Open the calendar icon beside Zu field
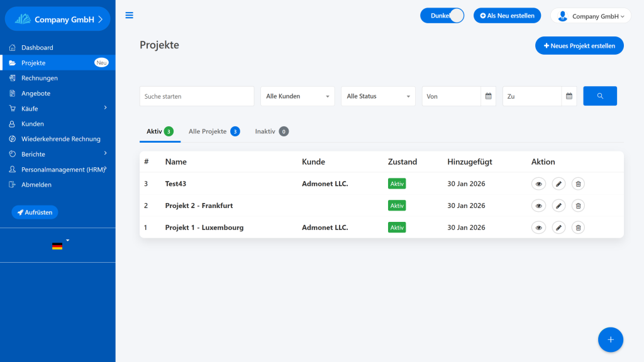Image resolution: width=644 pixels, height=362 pixels. [569, 96]
